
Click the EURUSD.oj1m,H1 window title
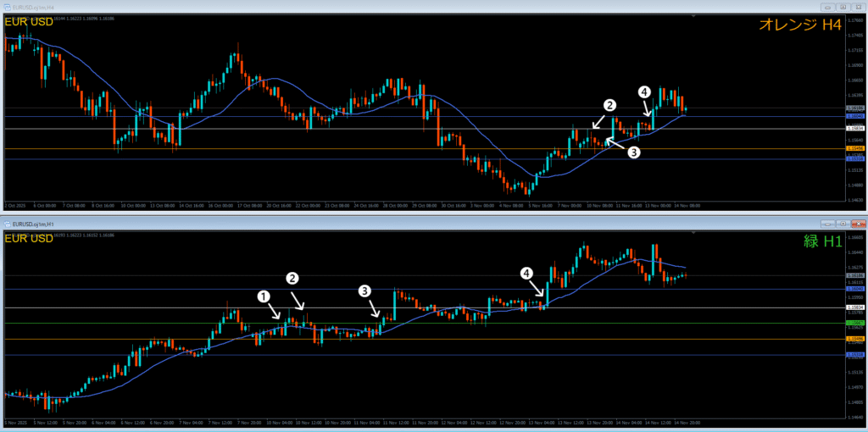[x=32, y=224]
